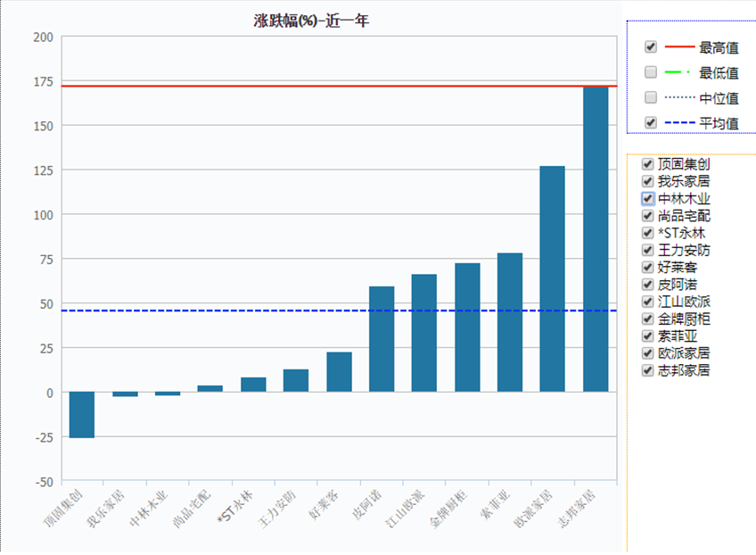
Task: Uncheck the 志邦家居 checkbox
Action: click(x=648, y=370)
